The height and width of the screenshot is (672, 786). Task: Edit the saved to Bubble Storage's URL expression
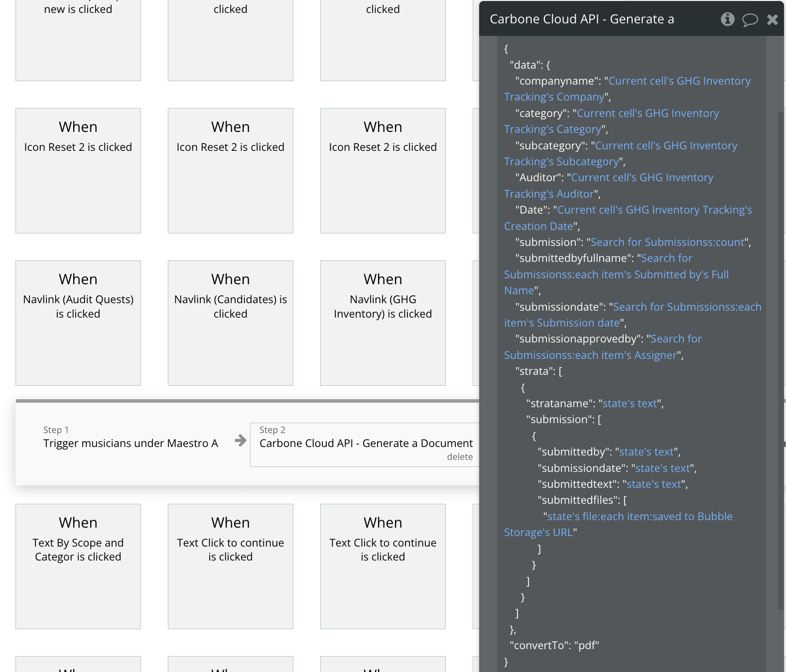pos(618,524)
